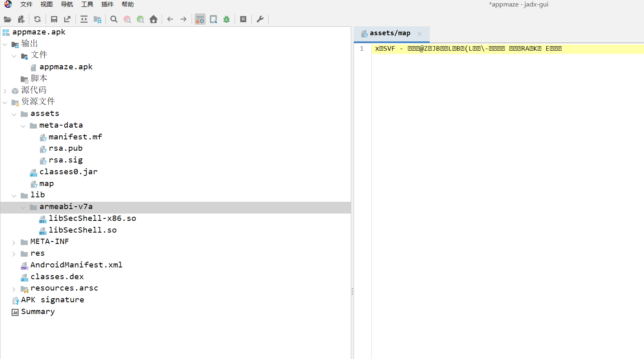
Task: Open APK signature node
Action: pyautogui.click(x=53, y=300)
